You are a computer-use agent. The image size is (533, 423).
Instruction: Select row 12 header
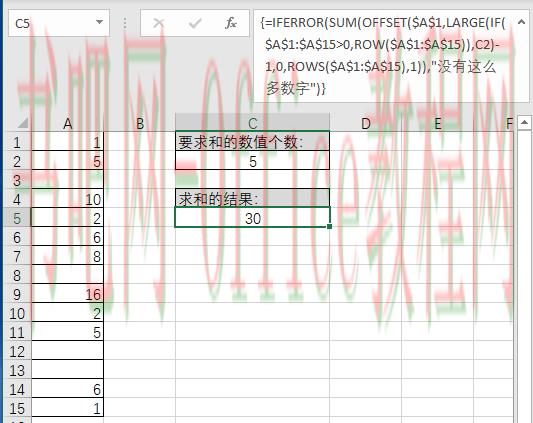click(x=17, y=351)
